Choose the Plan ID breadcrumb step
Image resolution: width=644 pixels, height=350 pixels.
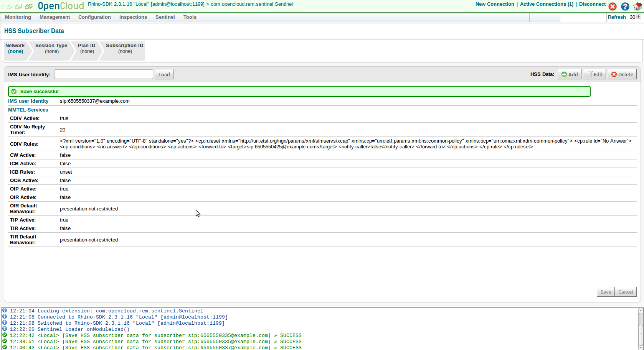pyautogui.click(x=87, y=48)
